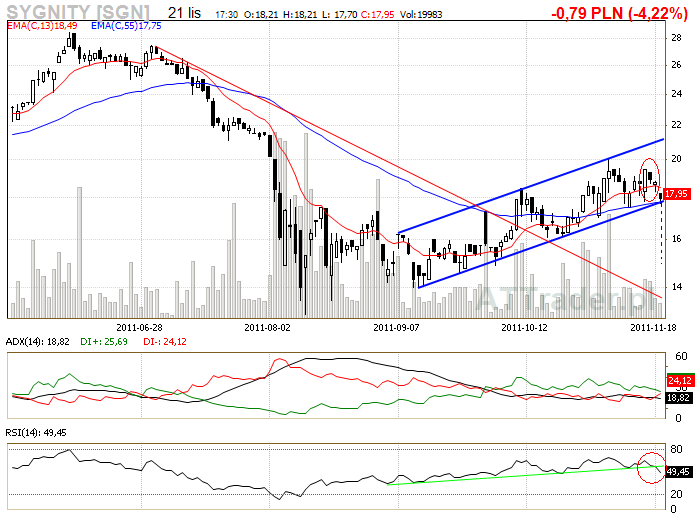Click the black 49,45 RSI value tag
700x522 pixels.
679,472
